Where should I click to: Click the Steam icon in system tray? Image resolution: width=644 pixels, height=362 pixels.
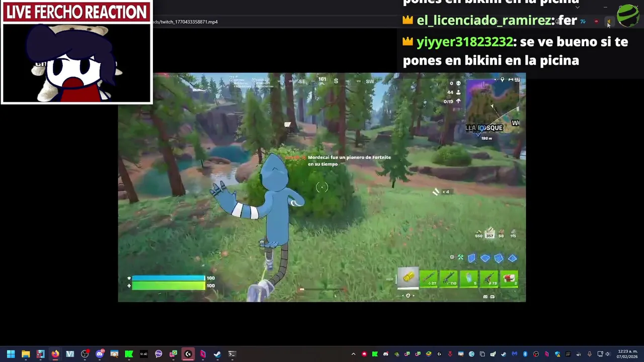point(504,354)
